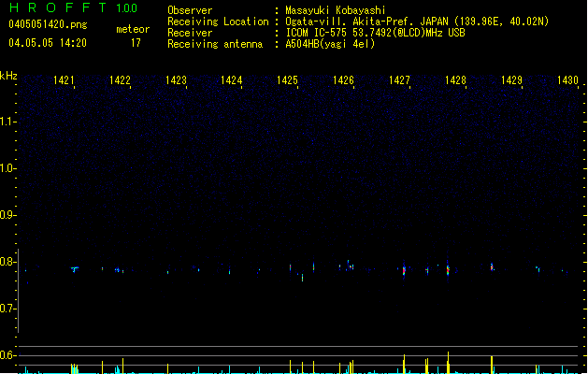Click the HROFFT 1.0.0 title text
This screenshot has height=374, width=588.
(73, 7)
